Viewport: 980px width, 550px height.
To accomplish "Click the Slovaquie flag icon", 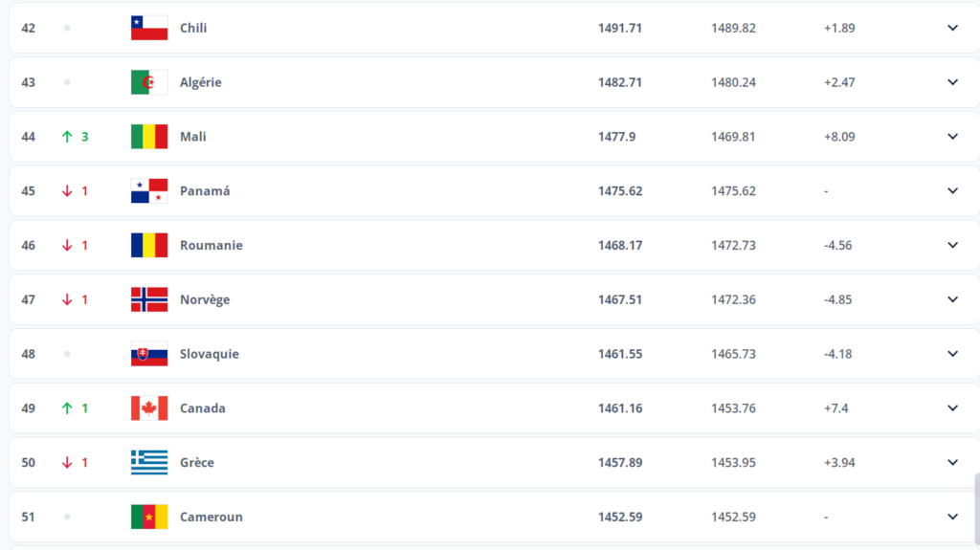I will coord(149,354).
